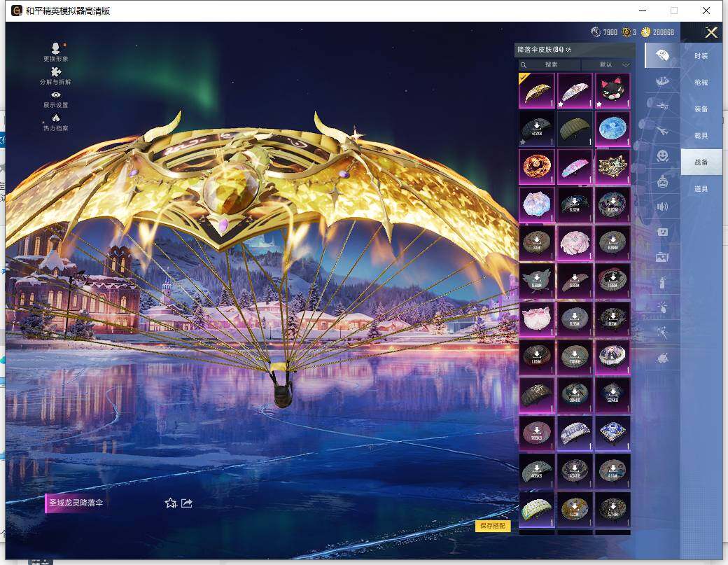The image size is (728, 565).
Task: Select the blue-white porcelain square parachute
Action: point(612,433)
